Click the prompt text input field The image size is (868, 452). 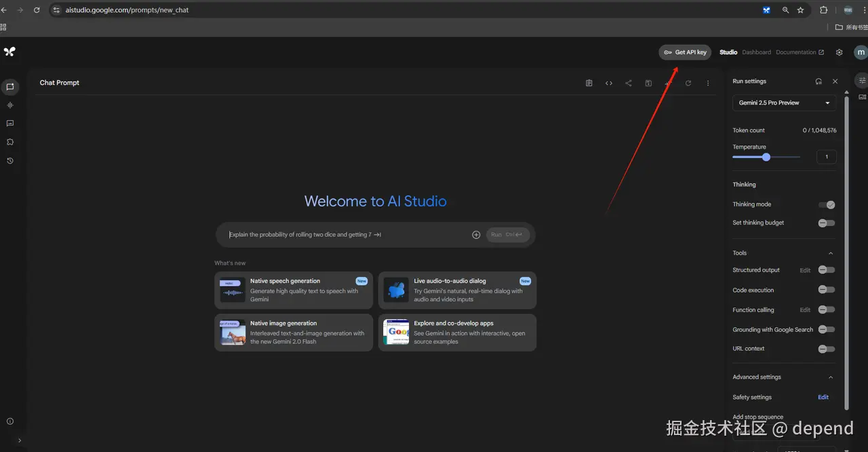pos(347,235)
